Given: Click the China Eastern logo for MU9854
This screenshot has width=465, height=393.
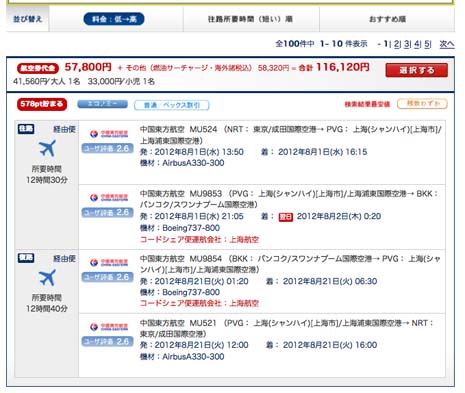Looking at the screenshot, I should [x=109, y=262].
